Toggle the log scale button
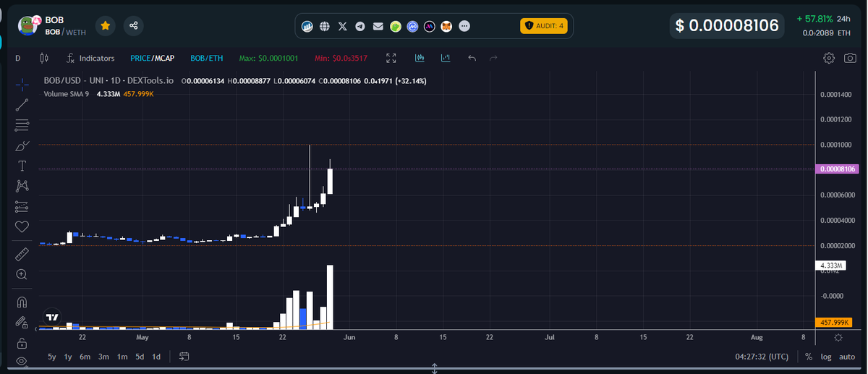 click(x=826, y=357)
